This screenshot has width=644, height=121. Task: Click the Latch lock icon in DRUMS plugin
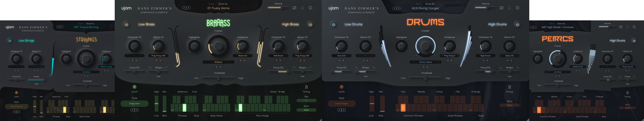click(x=341, y=87)
